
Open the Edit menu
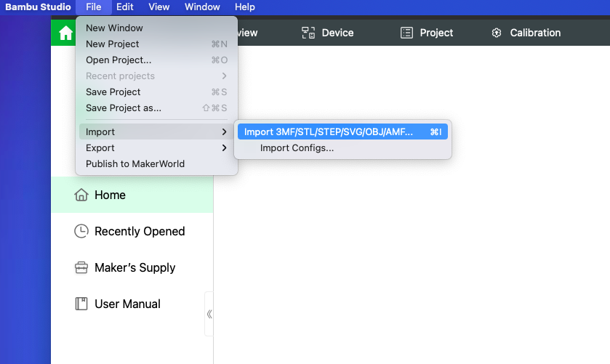pyautogui.click(x=125, y=7)
